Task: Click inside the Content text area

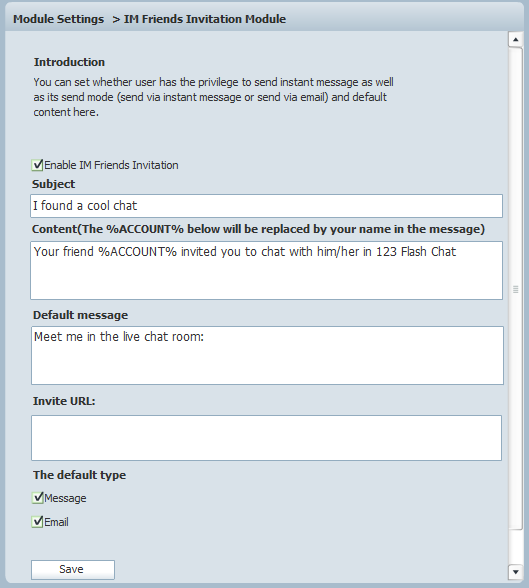Action: [x=266, y=270]
